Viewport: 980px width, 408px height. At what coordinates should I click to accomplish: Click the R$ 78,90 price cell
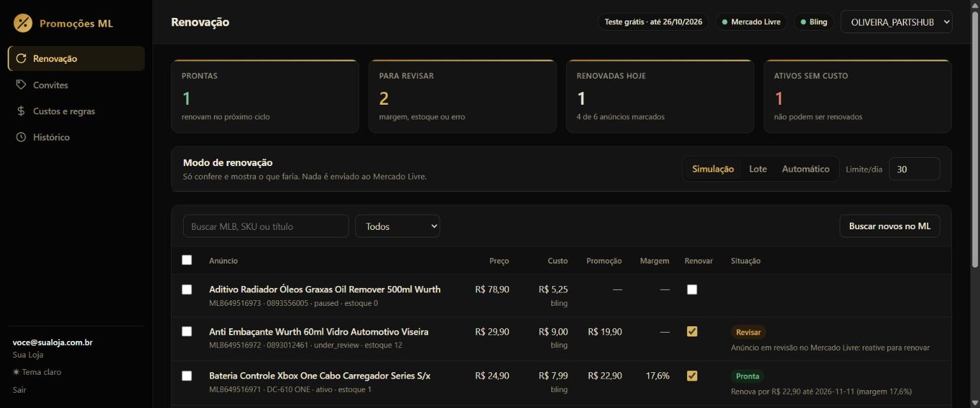[492, 289]
